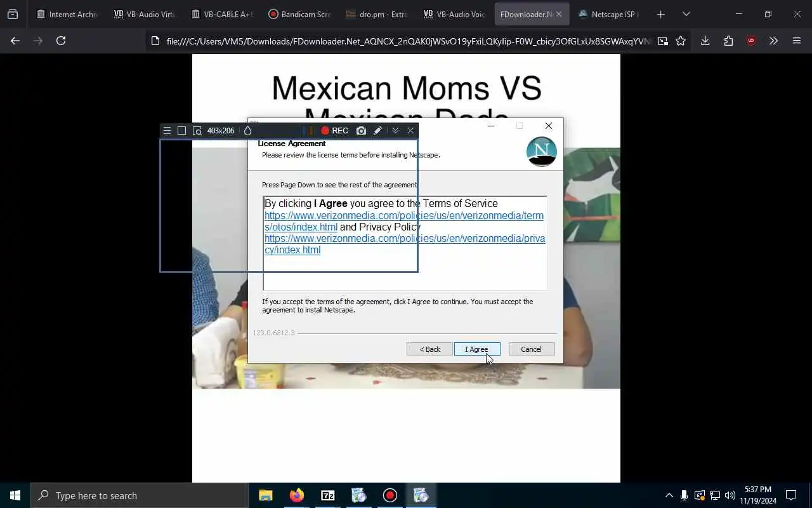Click the page file icon left of URL
Image resolution: width=812 pixels, height=508 pixels.
pos(155,41)
